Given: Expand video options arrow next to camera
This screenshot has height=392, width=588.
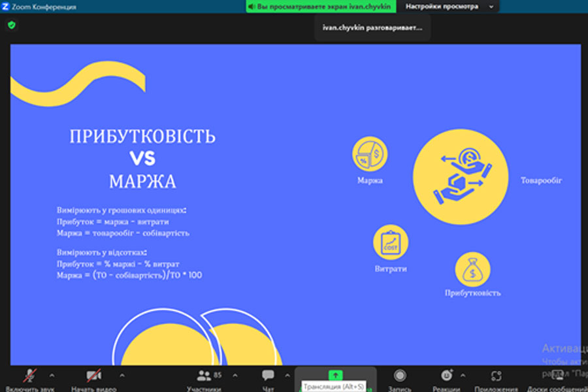Looking at the screenshot, I should (122, 375).
